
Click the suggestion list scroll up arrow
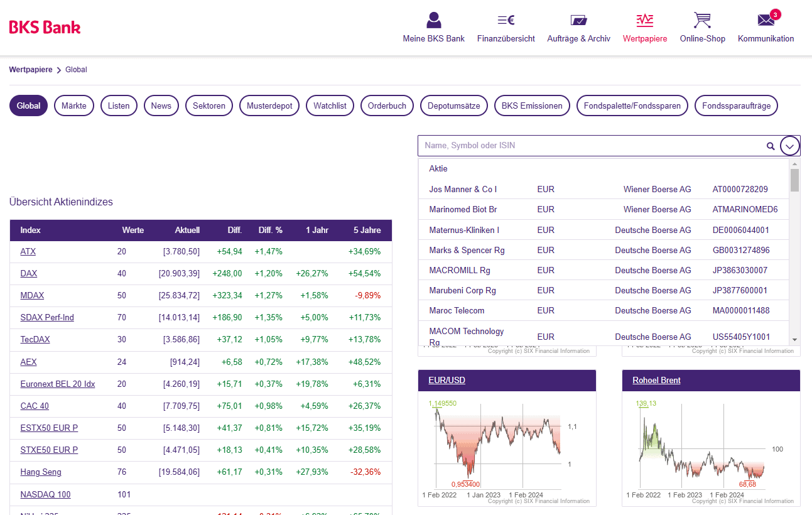pyautogui.click(x=794, y=163)
